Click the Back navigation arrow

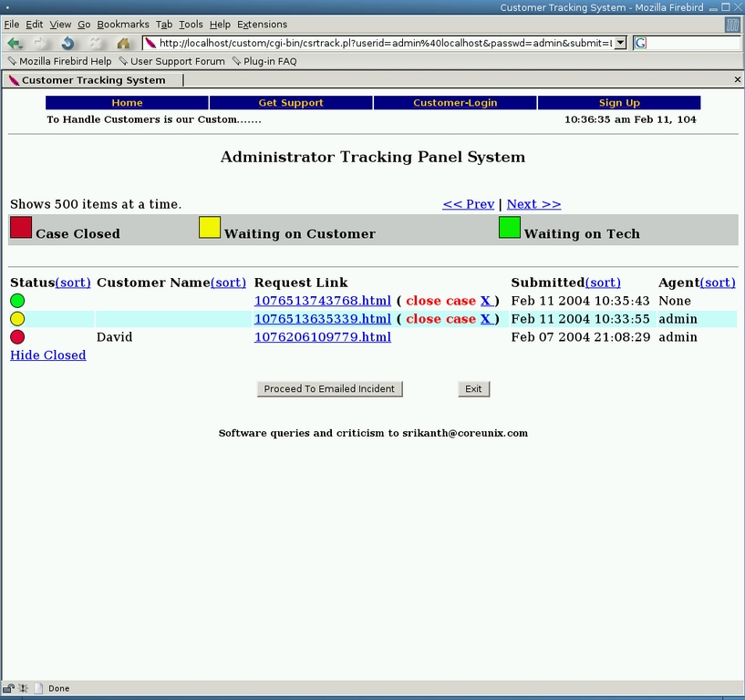(14, 43)
